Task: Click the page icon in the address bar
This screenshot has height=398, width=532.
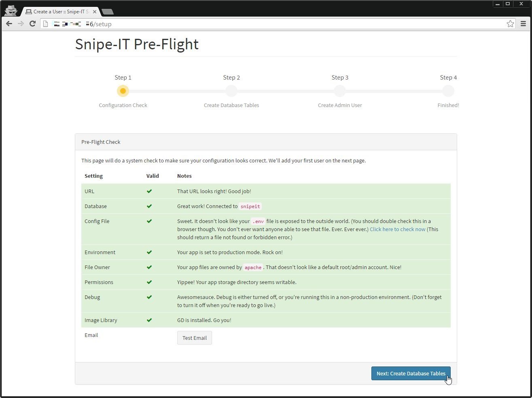Action: [46, 24]
